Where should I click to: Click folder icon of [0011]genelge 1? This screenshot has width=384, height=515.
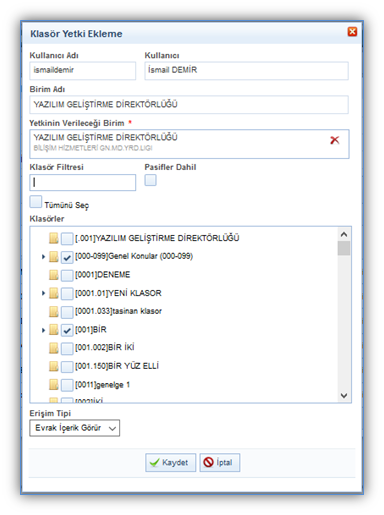pyautogui.click(x=54, y=385)
